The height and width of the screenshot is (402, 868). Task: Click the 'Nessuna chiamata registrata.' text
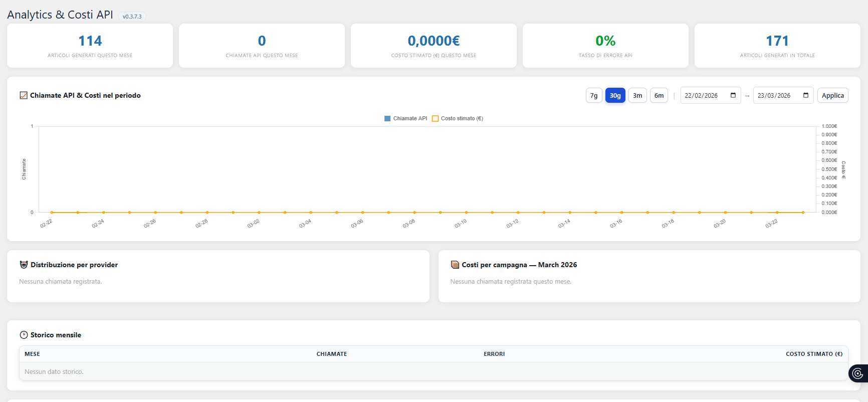pos(61,282)
